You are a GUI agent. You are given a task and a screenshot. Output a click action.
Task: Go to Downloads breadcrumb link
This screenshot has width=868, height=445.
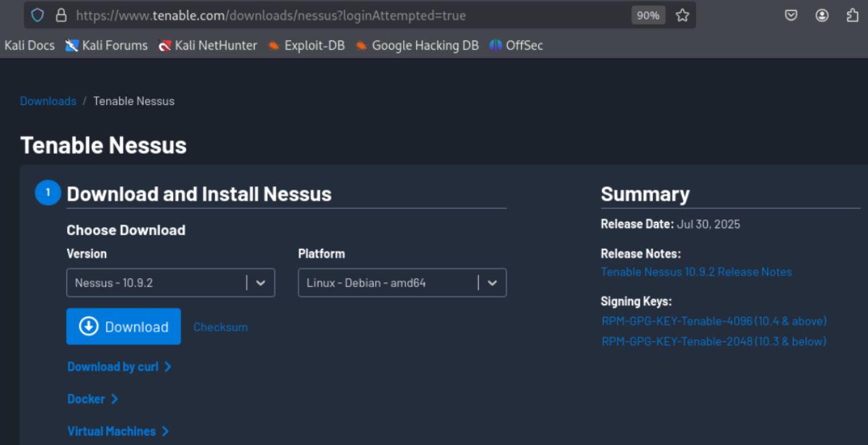click(x=48, y=102)
